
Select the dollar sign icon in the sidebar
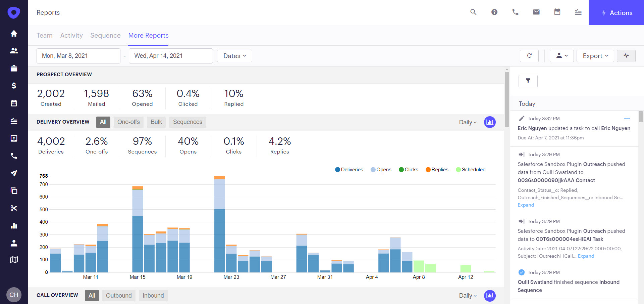point(14,86)
